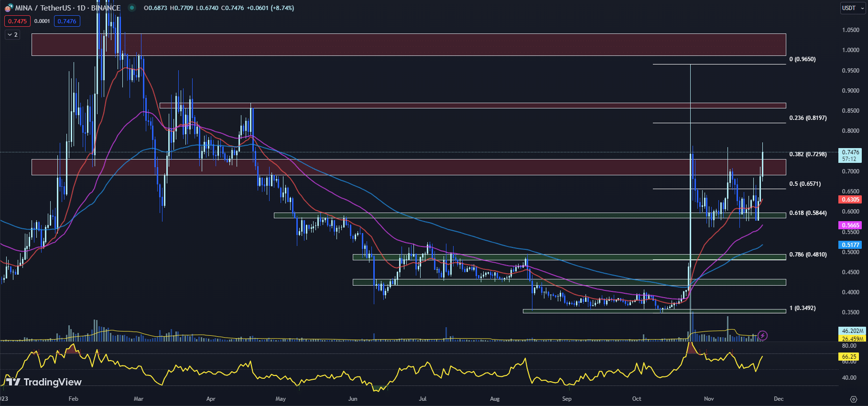The image size is (868, 406).
Task: Click the red 0.7475 sell price button
Action: (17, 21)
